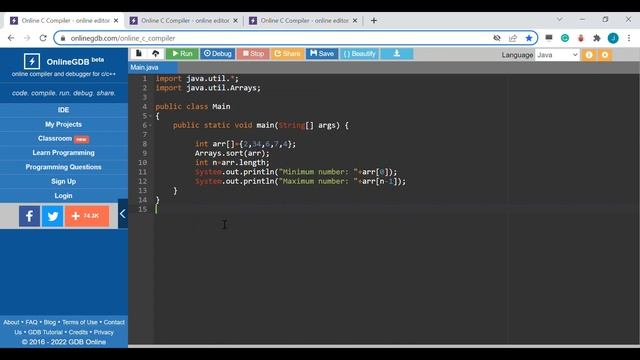The height and width of the screenshot is (360, 640).
Task: Click the New File icon in toolbar
Action: tap(139, 53)
